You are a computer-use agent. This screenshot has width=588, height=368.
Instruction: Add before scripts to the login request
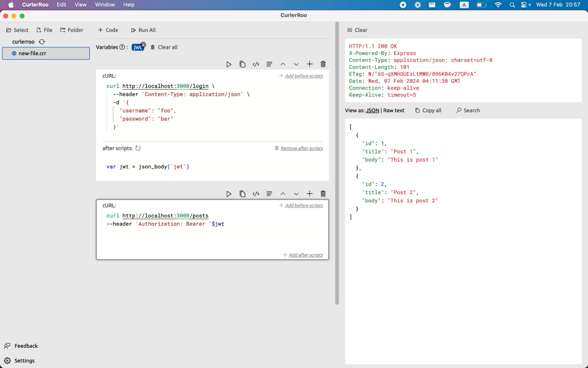[x=301, y=75]
